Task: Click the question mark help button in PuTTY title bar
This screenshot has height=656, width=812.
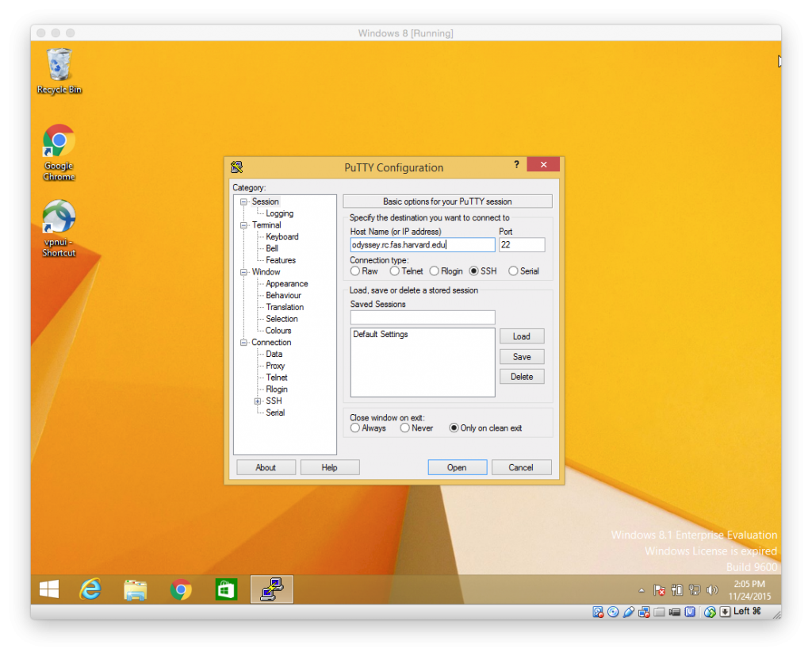Action: 516,165
